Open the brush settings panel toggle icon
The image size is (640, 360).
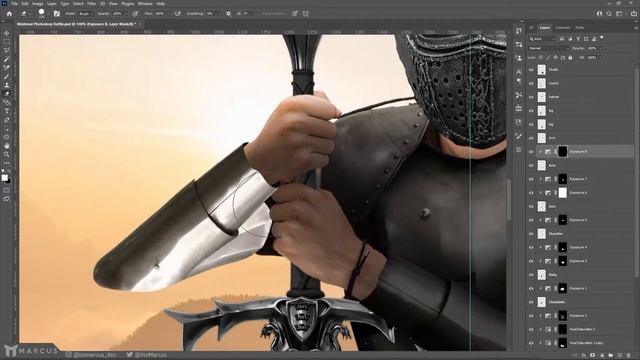57,13
